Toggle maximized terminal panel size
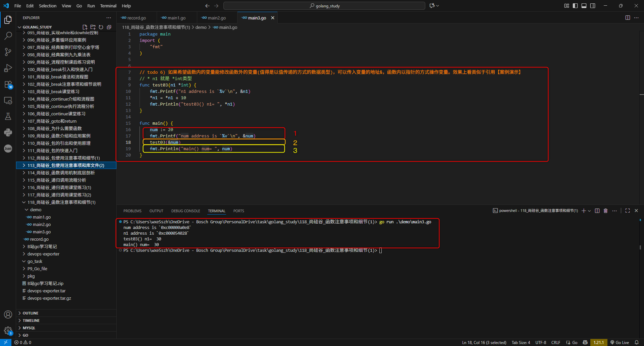 pyautogui.click(x=628, y=211)
